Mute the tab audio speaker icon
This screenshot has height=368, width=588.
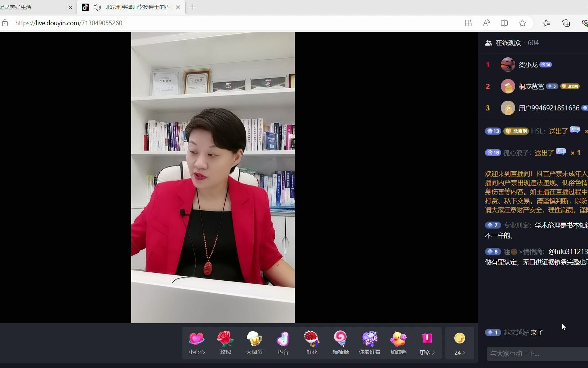(97, 7)
